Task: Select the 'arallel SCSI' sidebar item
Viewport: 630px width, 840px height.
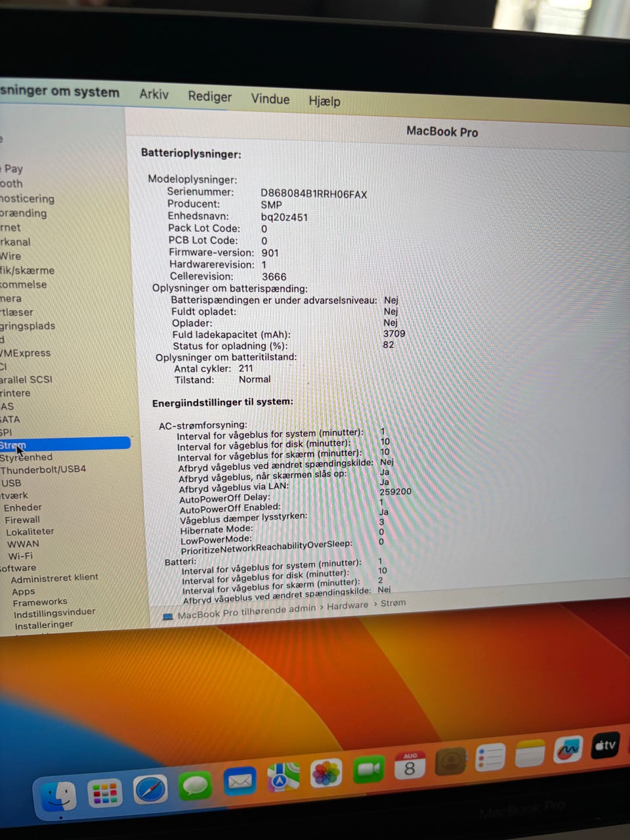Action: (26, 379)
